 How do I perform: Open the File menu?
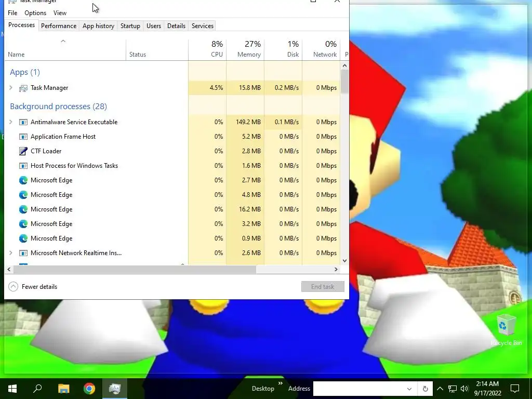12,13
